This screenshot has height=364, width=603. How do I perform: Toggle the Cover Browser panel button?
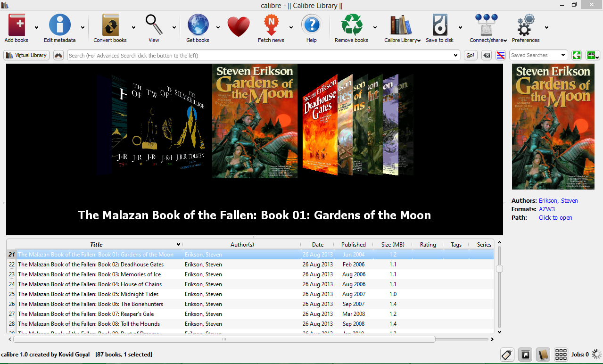[525, 355]
